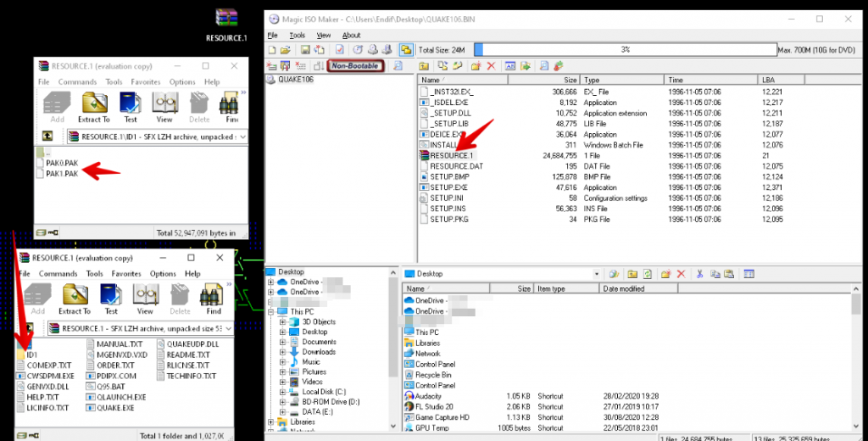Click the Save floppy-disk icon in Magic ISO

coord(305,50)
